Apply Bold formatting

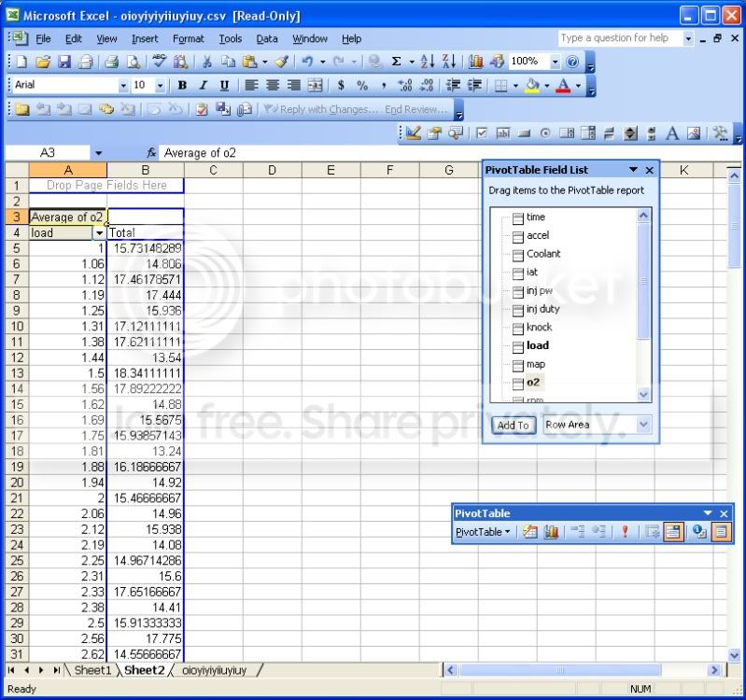coord(182,86)
